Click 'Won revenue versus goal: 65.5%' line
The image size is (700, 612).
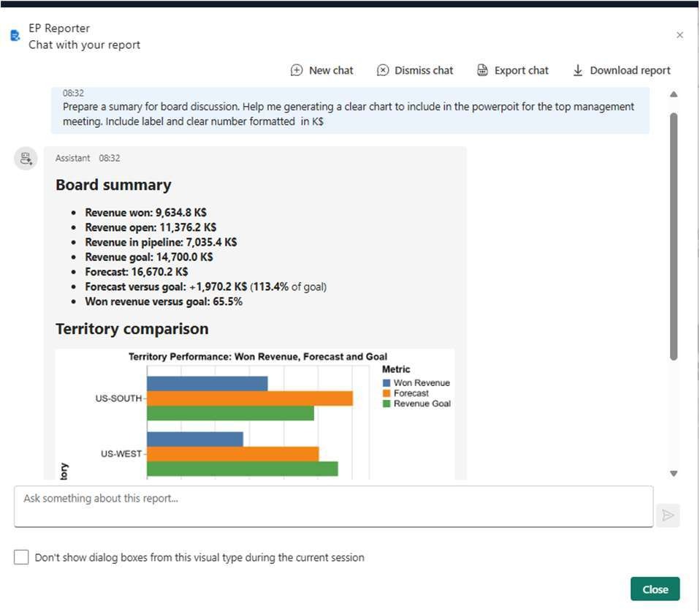164,301
